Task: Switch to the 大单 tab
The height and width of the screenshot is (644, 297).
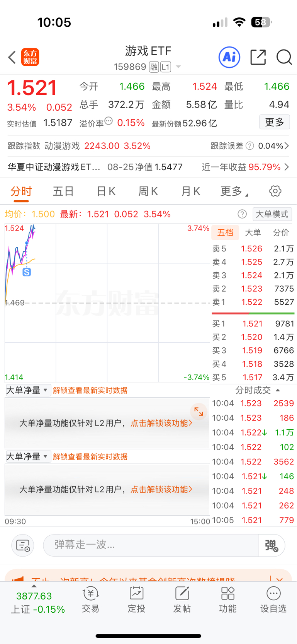Action: (x=253, y=232)
